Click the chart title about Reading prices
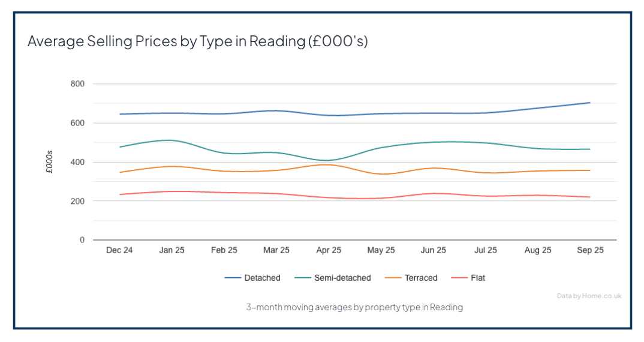The height and width of the screenshot is (342, 644). 197,42
